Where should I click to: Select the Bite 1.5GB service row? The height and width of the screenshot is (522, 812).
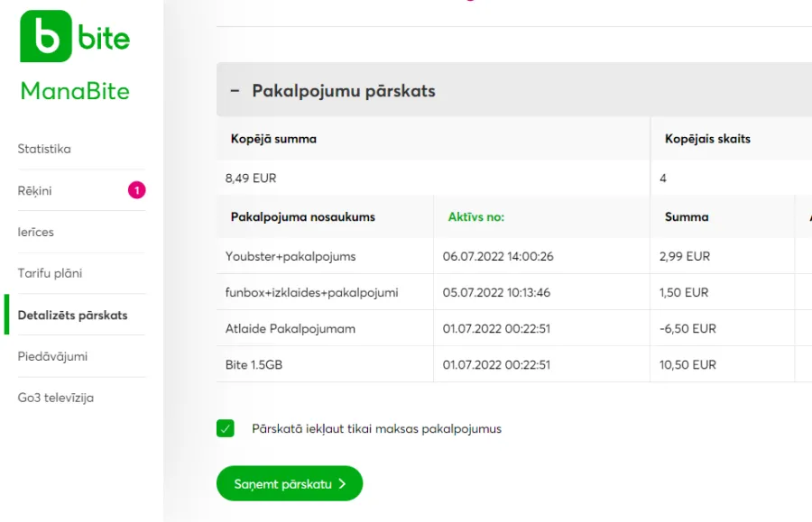(x=513, y=365)
